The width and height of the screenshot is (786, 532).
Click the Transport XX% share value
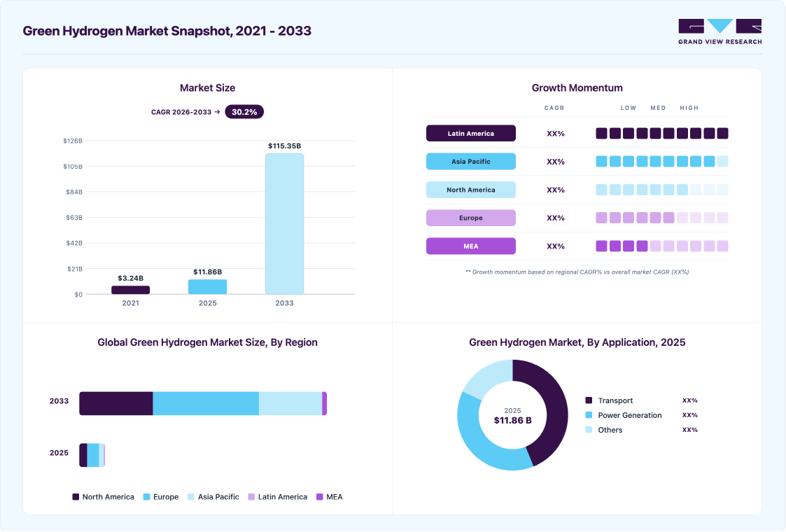pyautogui.click(x=689, y=400)
